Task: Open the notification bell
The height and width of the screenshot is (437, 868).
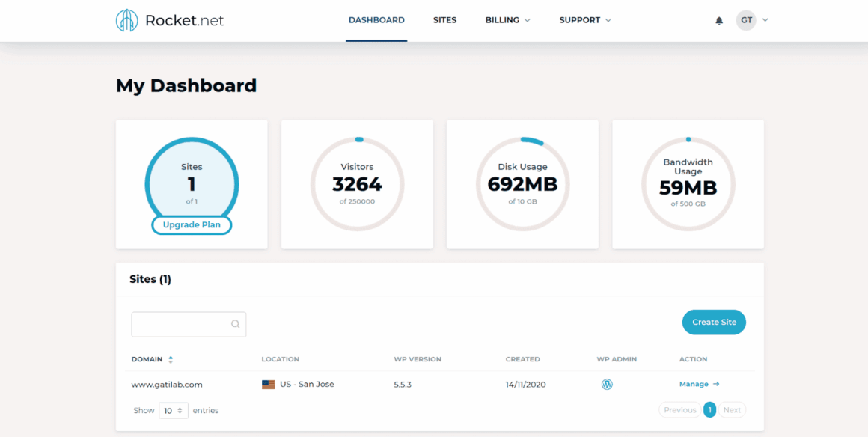Action: tap(719, 20)
